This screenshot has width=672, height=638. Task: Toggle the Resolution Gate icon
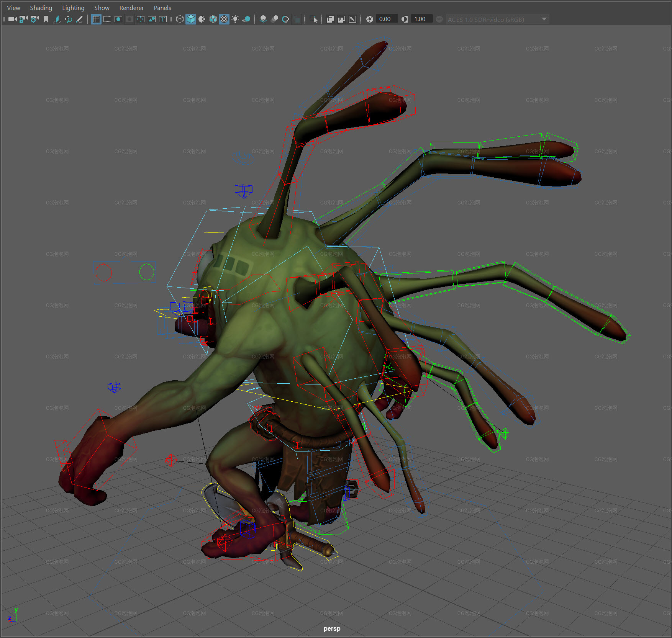[118, 19]
